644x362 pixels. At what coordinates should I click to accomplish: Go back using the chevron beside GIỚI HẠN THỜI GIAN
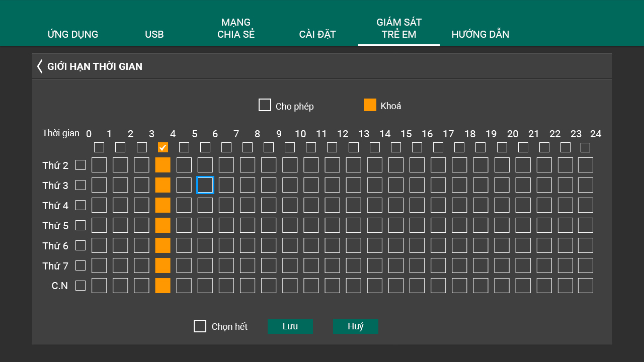(x=40, y=66)
